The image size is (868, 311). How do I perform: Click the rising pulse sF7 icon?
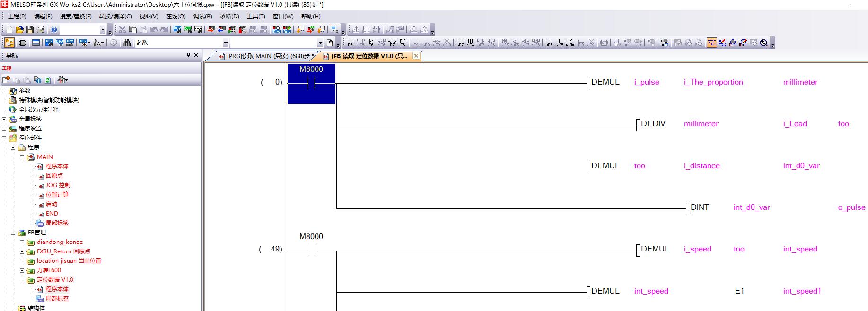click(460, 43)
